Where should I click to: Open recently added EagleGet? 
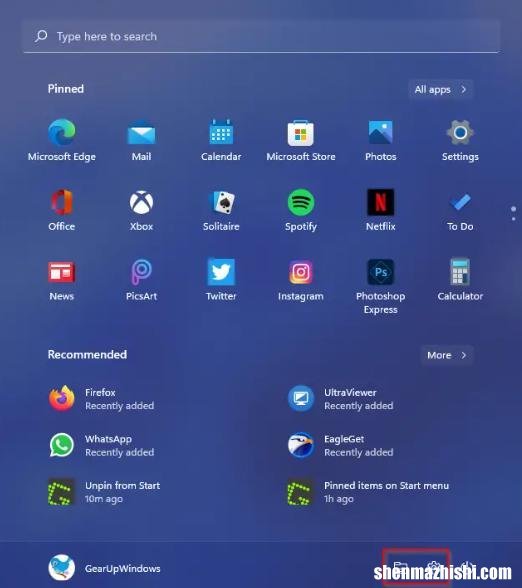(340, 445)
